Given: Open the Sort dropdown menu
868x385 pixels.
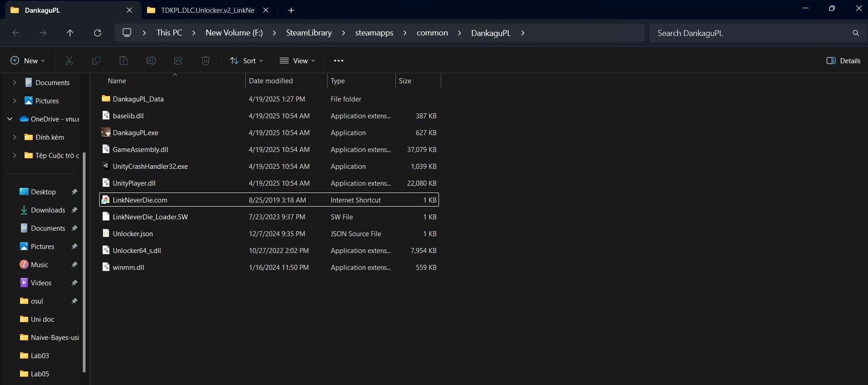Looking at the screenshot, I should click(x=247, y=61).
